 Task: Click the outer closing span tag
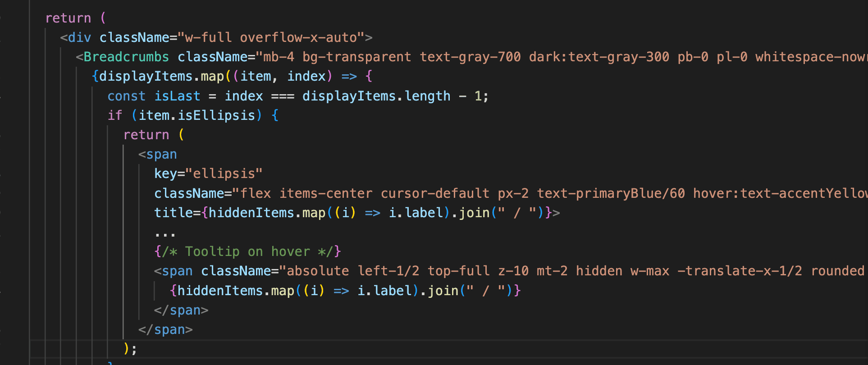[x=165, y=329]
